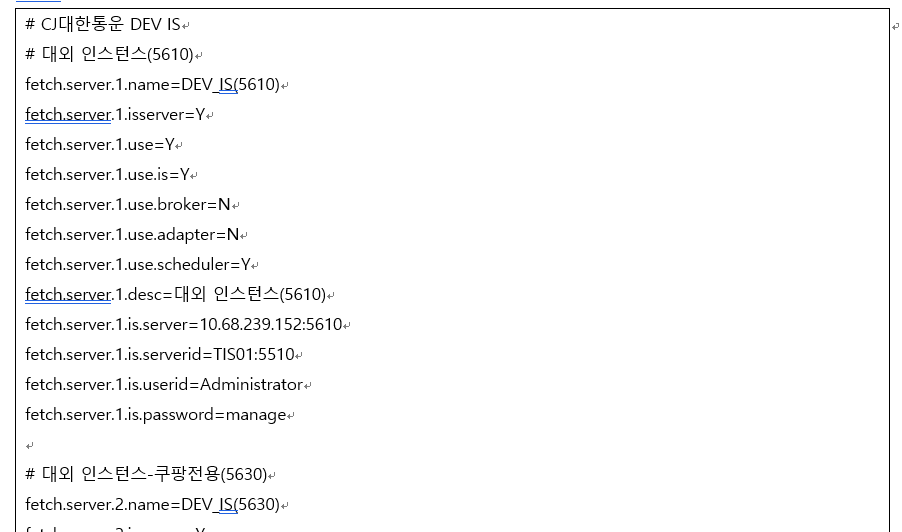Place cursor in the fetch.server.1.use.broker=N line
The height and width of the screenshot is (532, 902).
coord(128,205)
